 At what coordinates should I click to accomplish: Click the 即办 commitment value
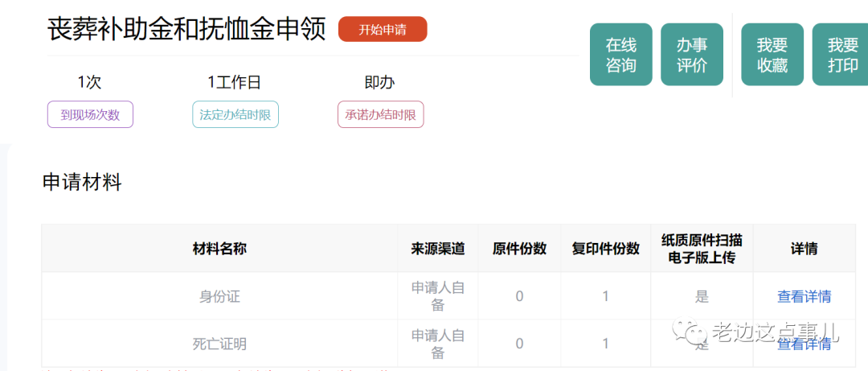[x=379, y=83]
